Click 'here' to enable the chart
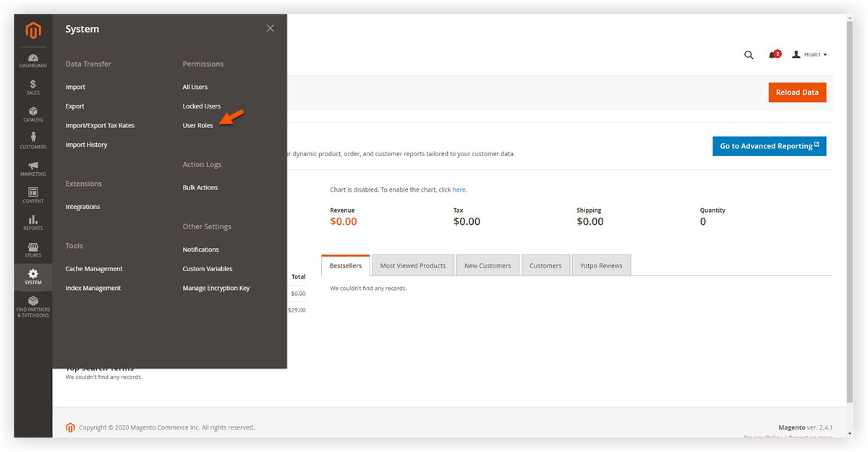This screenshot has height=452, width=868. pyautogui.click(x=459, y=189)
